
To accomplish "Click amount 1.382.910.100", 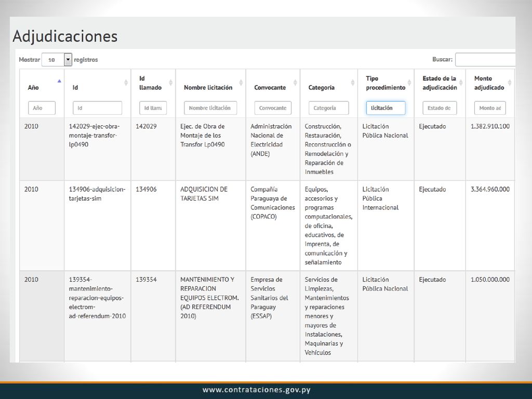I will tap(490, 126).
